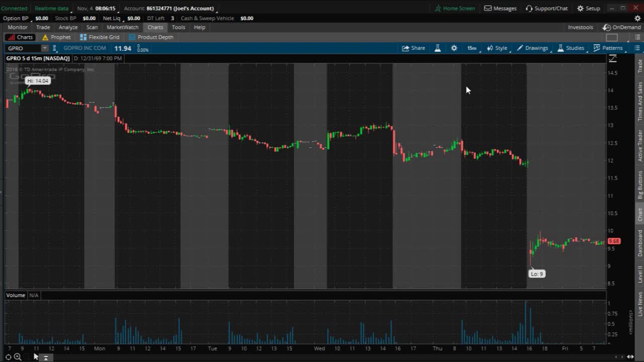Screen dimensions: 644x362
Task: Open the Flexible Grid sub-tab
Action: (100, 37)
